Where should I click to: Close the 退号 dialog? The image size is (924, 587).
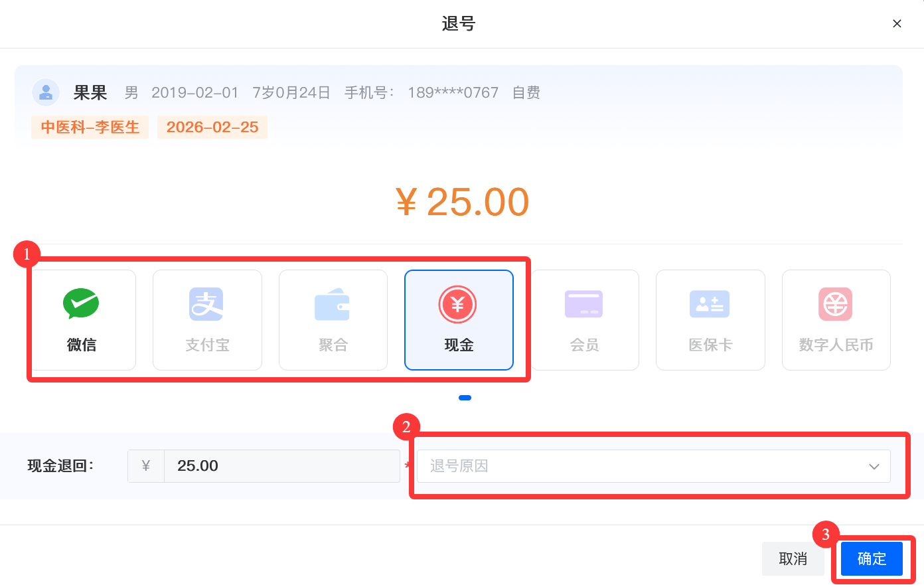click(x=897, y=24)
